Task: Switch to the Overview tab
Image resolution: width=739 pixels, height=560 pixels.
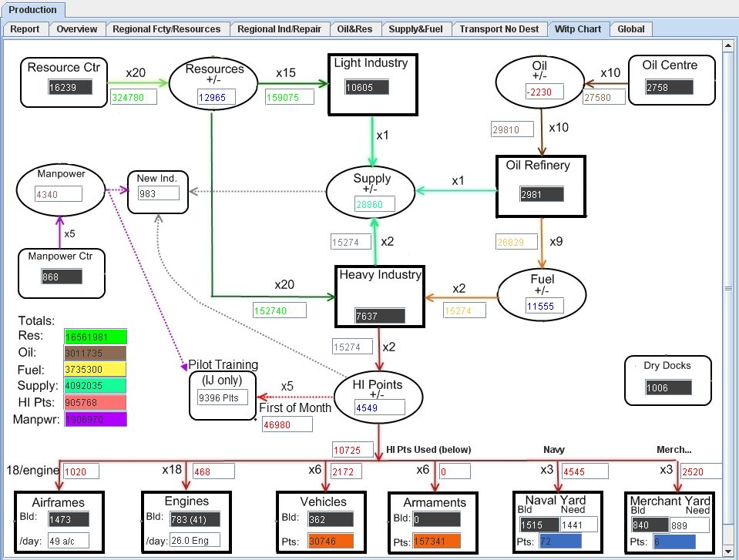Action: pos(77,29)
